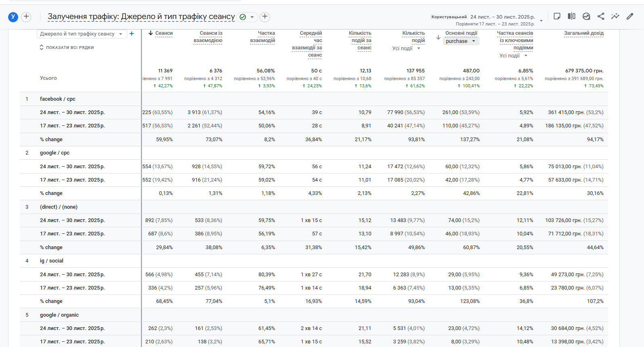644x347 pixels.
Task: Open the edit comparison columns icon
Action: tap(571, 16)
